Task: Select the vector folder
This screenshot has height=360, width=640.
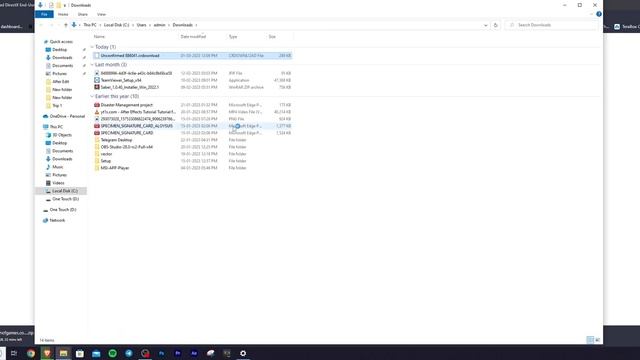Action: click(x=192, y=154)
